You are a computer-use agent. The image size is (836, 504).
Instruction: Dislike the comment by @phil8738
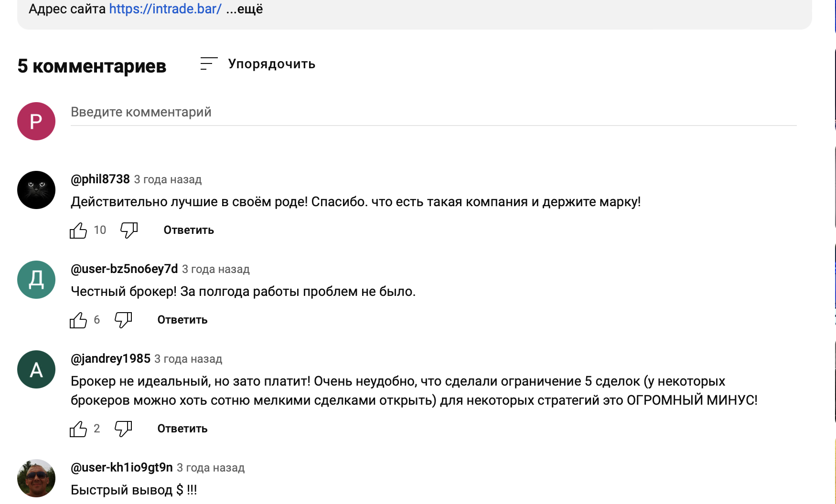tap(129, 231)
